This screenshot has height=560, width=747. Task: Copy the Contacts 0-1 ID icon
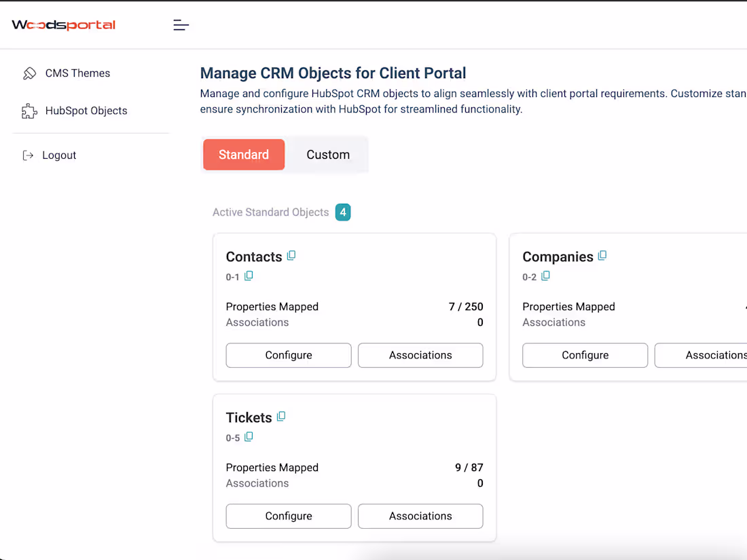pyautogui.click(x=249, y=276)
